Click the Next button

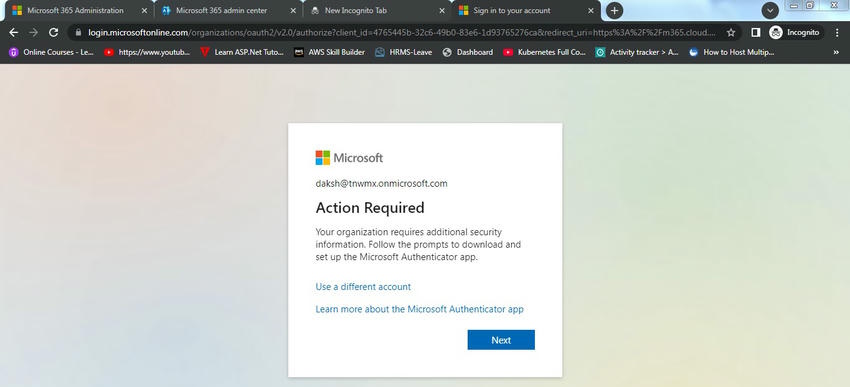501,340
